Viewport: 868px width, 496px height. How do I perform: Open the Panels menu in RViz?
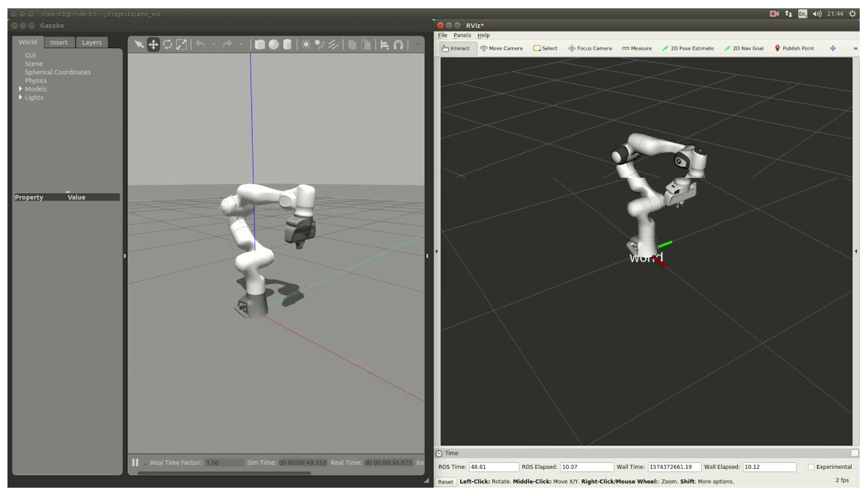[462, 36]
